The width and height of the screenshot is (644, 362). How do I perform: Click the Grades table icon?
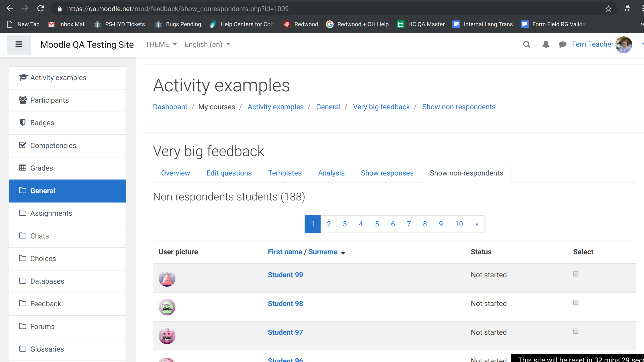point(23,168)
